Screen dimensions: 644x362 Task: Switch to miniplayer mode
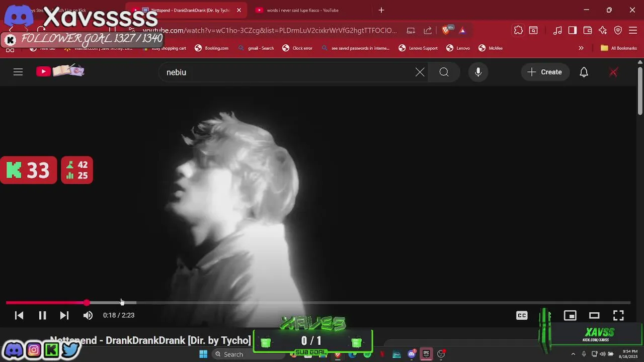pos(570,315)
